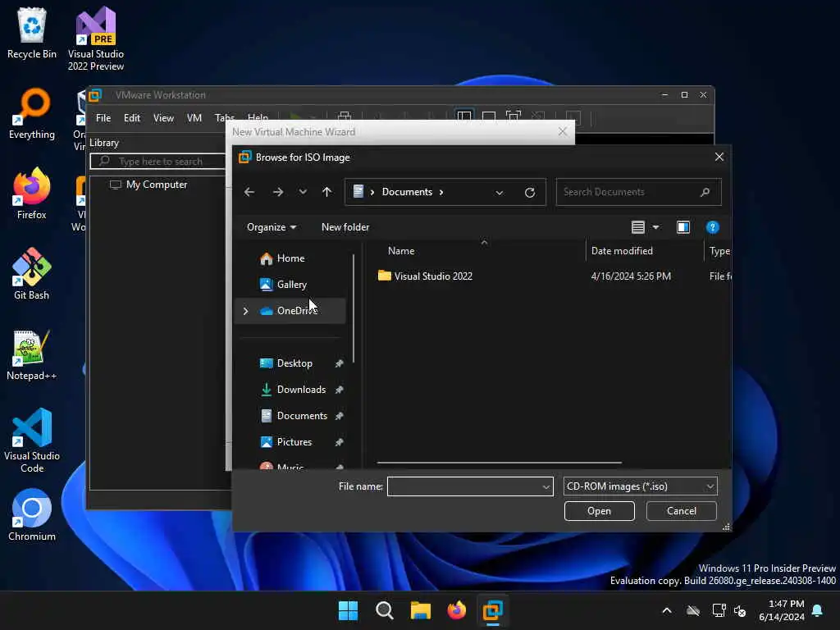
Task: Expand the address bar history dropdown
Action: pyautogui.click(x=500, y=192)
